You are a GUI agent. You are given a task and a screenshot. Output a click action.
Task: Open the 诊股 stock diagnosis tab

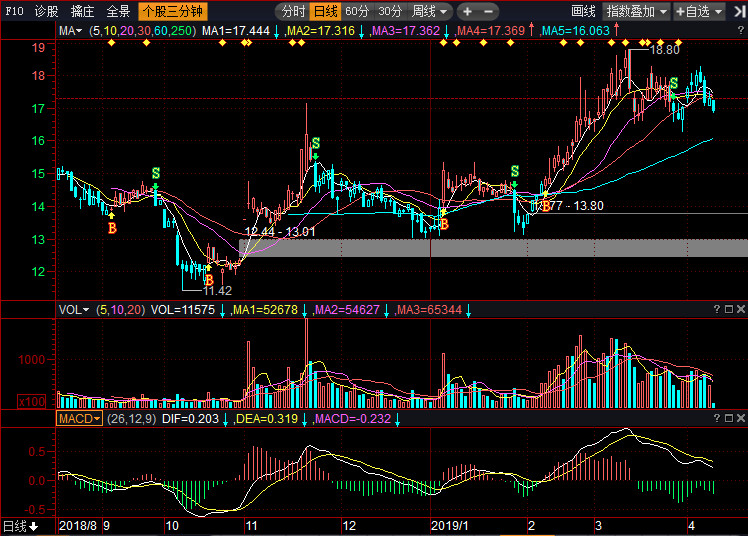46,12
